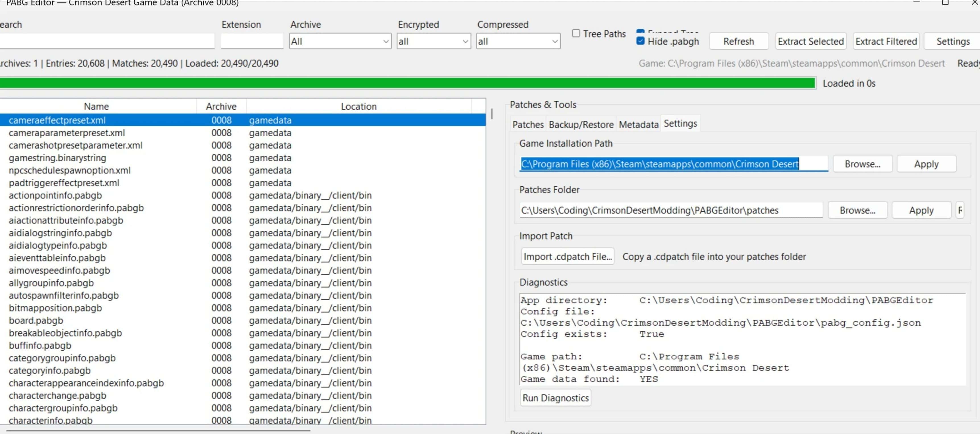Open the Compressed filter dropdown
Image resolution: width=980 pixels, height=434 pixels.
[x=518, y=41]
